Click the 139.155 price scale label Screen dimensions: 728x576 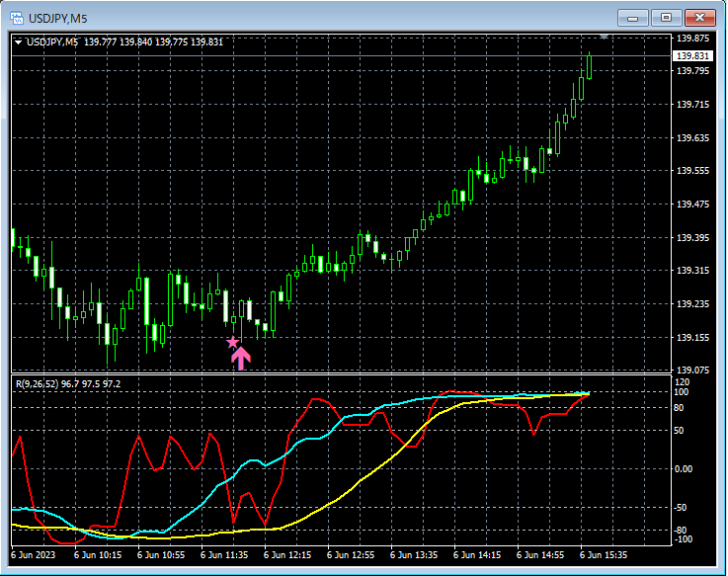coord(692,338)
